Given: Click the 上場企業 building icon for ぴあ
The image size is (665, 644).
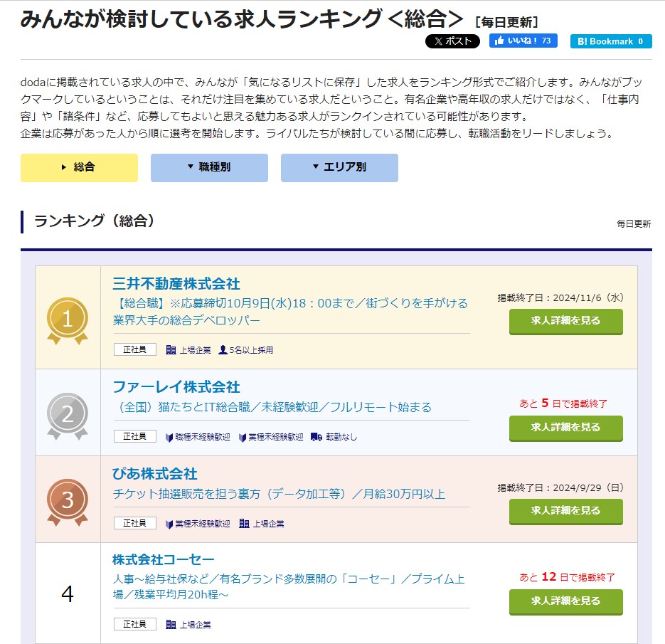Looking at the screenshot, I should [244, 524].
